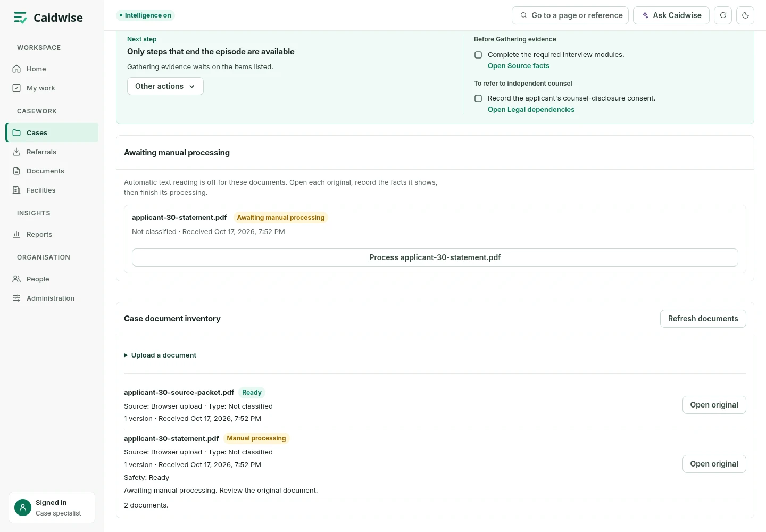
Task: Click the Facilities sidebar entry
Action: (x=52, y=190)
